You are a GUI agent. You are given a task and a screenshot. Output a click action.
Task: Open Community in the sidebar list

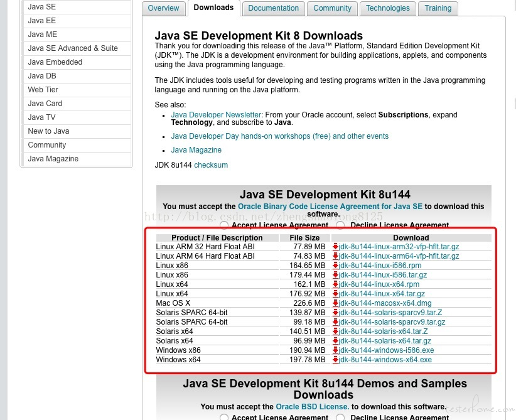coord(77,145)
